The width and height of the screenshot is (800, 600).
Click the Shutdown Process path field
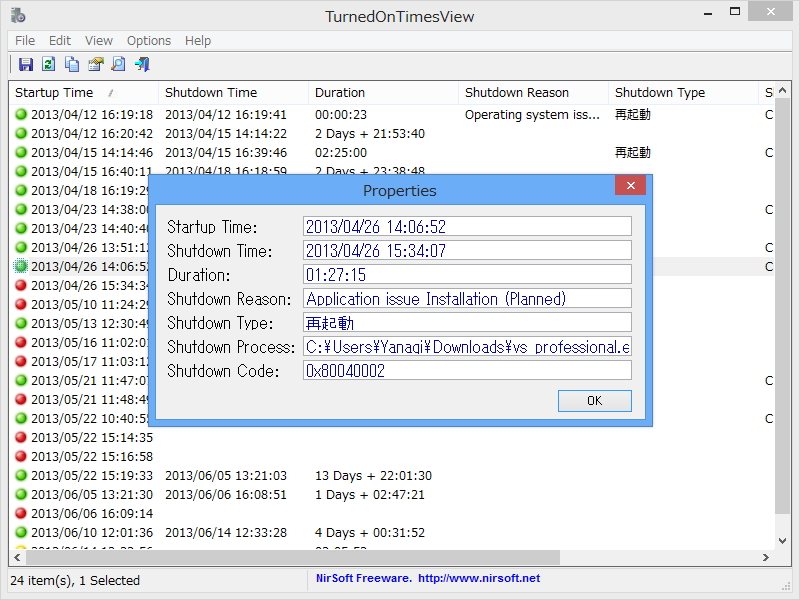click(x=467, y=346)
